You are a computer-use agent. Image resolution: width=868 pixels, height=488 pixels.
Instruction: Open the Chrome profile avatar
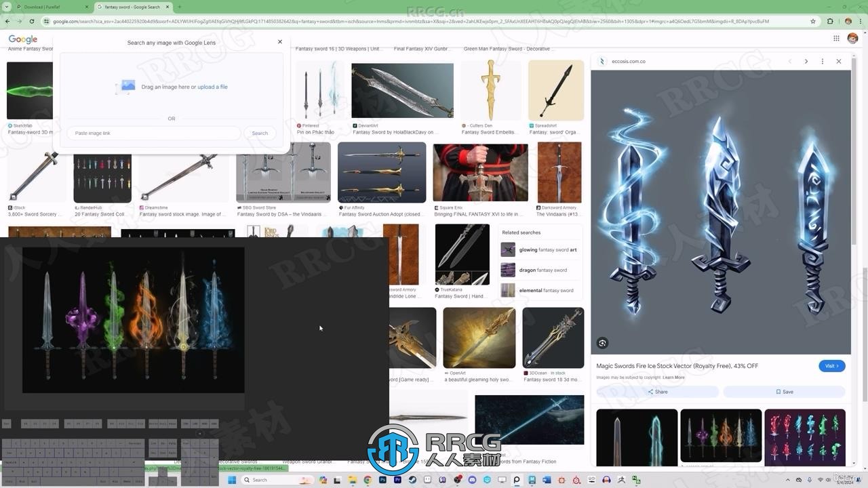coord(848,21)
